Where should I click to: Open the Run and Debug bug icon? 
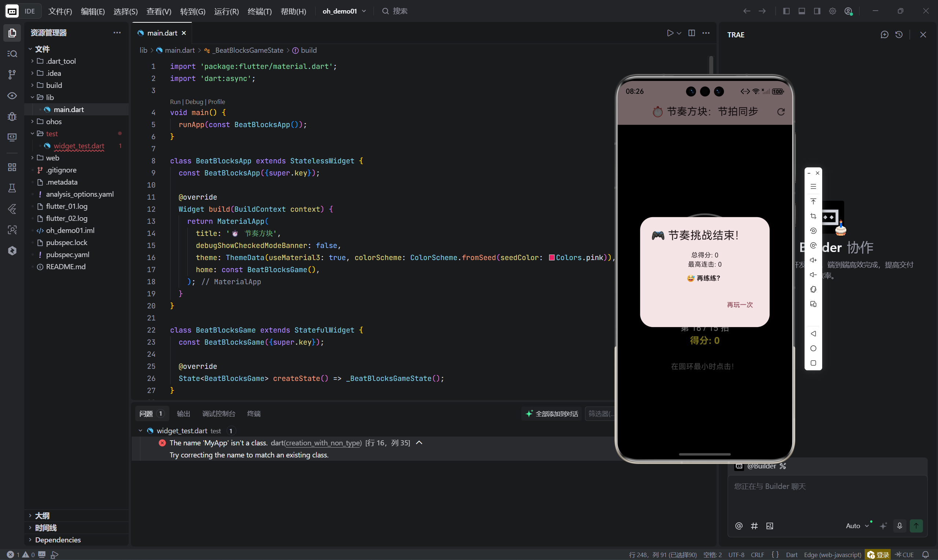[x=12, y=116]
